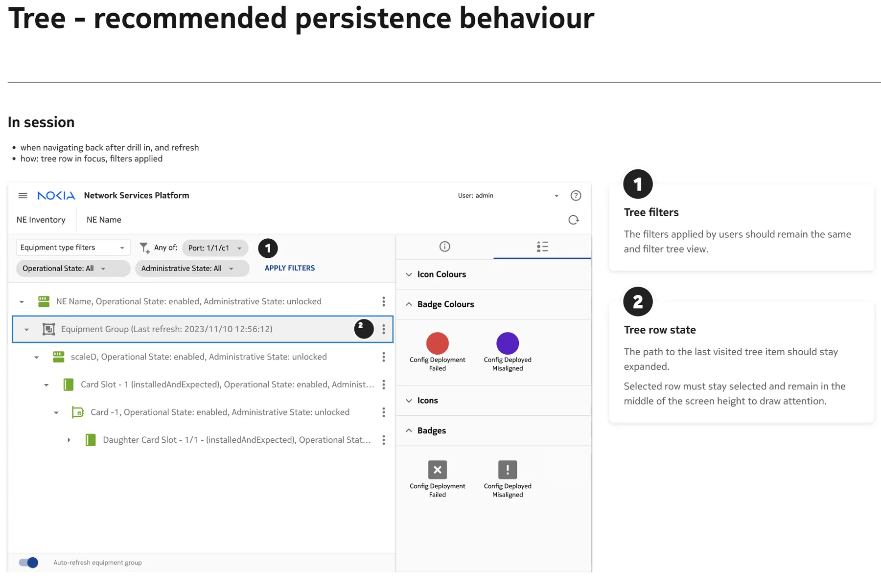Open the User: admin dropdown
This screenshot has height=588, width=881.
point(509,196)
